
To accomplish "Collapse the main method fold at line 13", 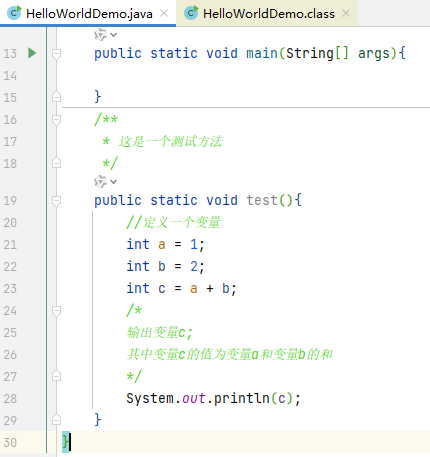I will (56, 54).
